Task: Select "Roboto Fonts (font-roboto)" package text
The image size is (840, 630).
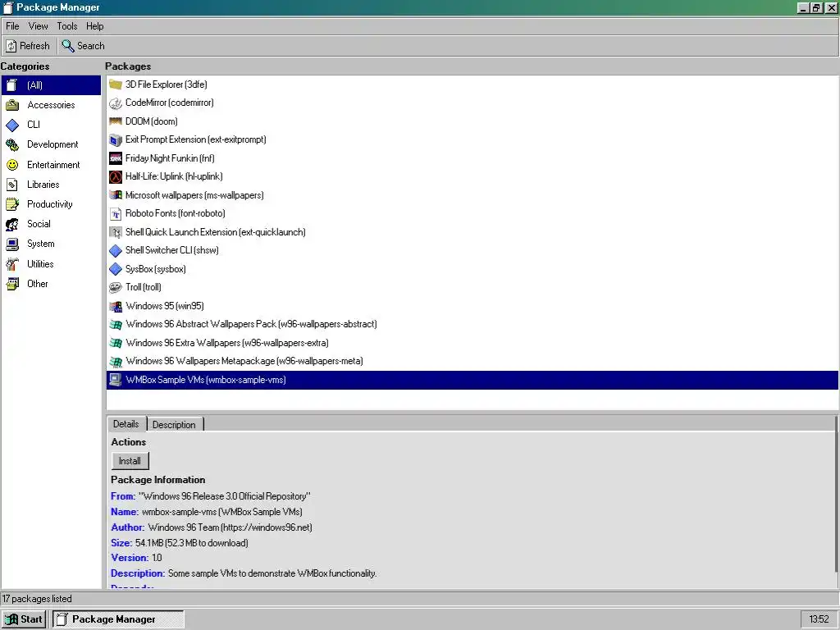Action: tap(176, 214)
